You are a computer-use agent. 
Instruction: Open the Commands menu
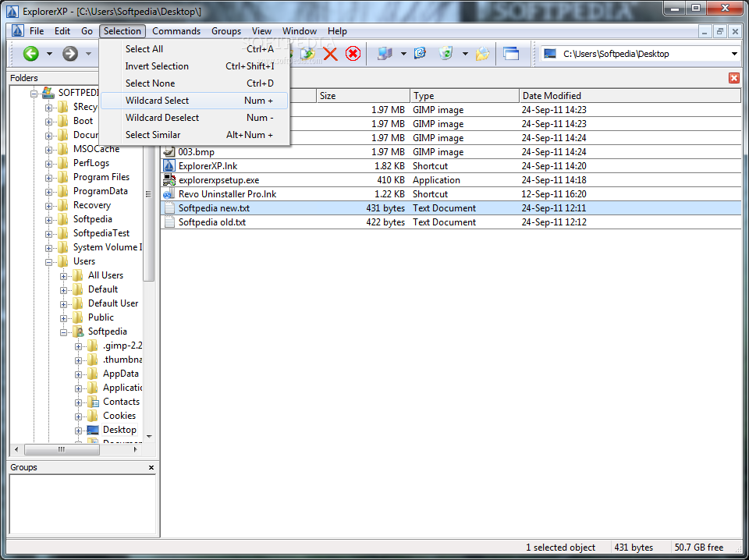click(x=176, y=31)
